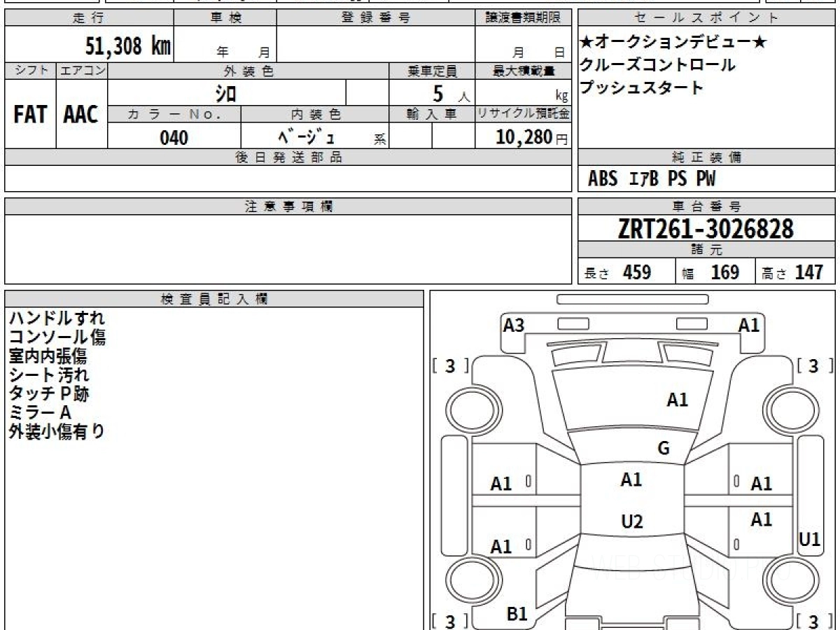
Task: Select the シフト header label
Action: 31,71
